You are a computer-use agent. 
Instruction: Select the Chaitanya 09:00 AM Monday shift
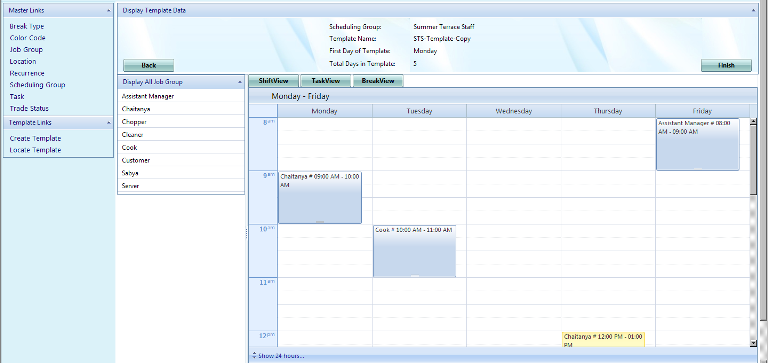pyautogui.click(x=320, y=197)
